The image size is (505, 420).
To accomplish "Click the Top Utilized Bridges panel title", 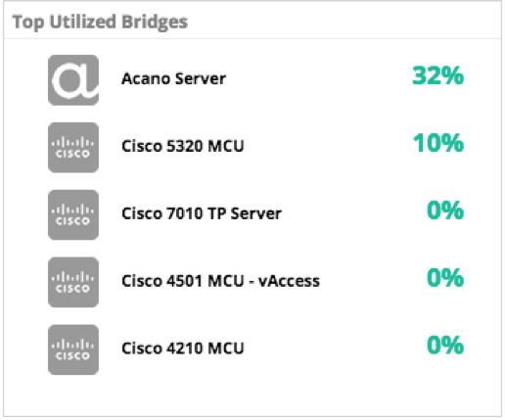I will point(100,23).
